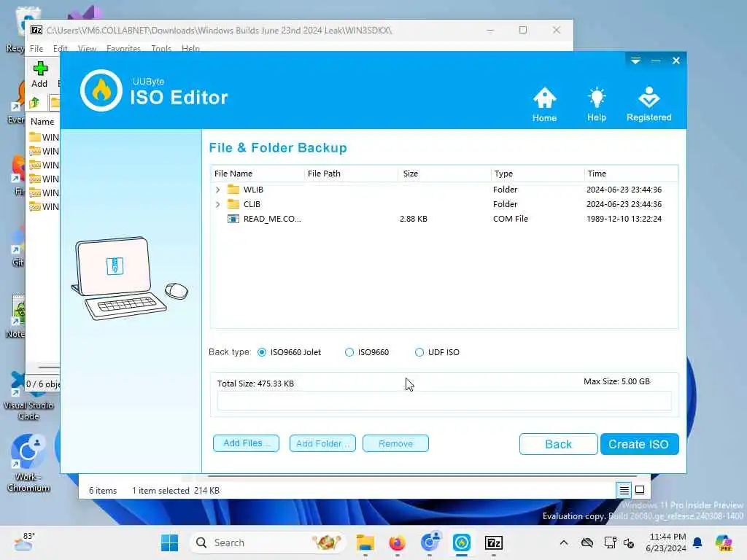
Task: Sort by Time column header
Action: point(631,174)
